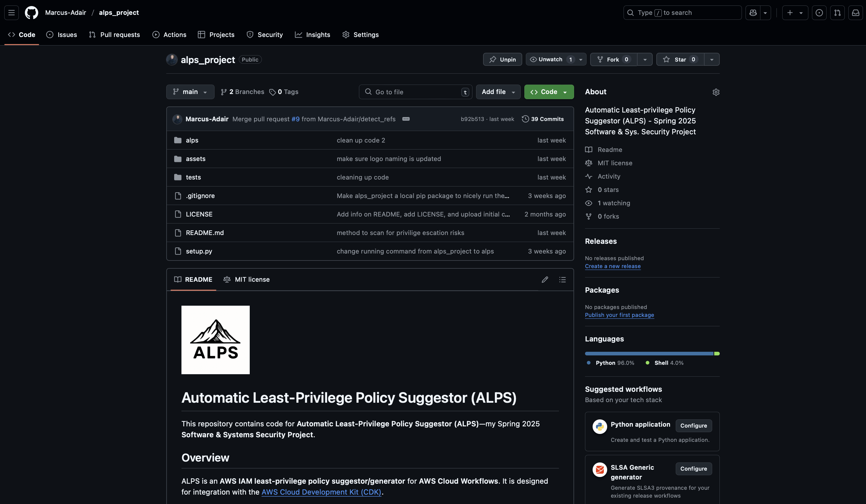Open the README outline list icon

(x=562, y=280)
